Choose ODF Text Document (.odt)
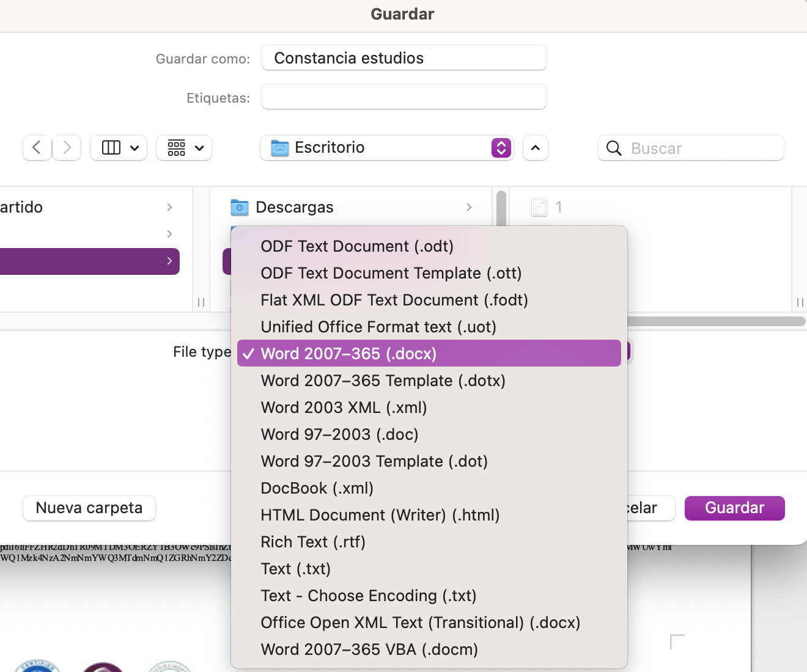 tap(429, 246)
